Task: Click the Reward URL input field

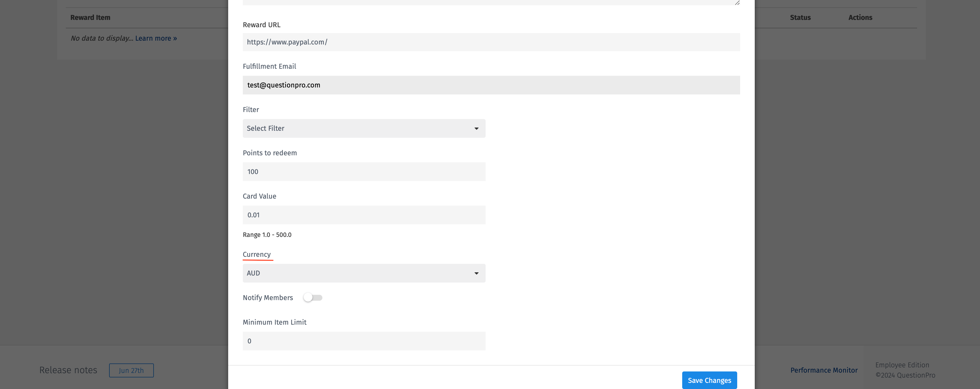Action: point(491,42)
